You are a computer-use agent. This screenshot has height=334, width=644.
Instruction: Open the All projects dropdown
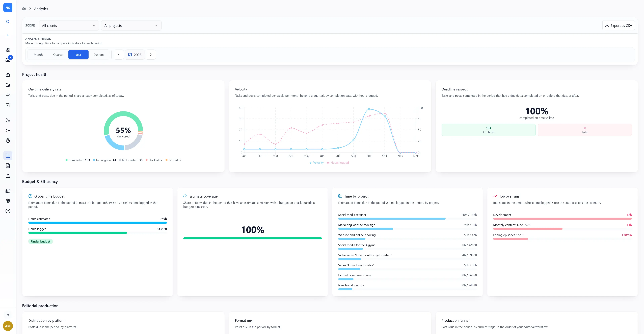coord(131,26)
